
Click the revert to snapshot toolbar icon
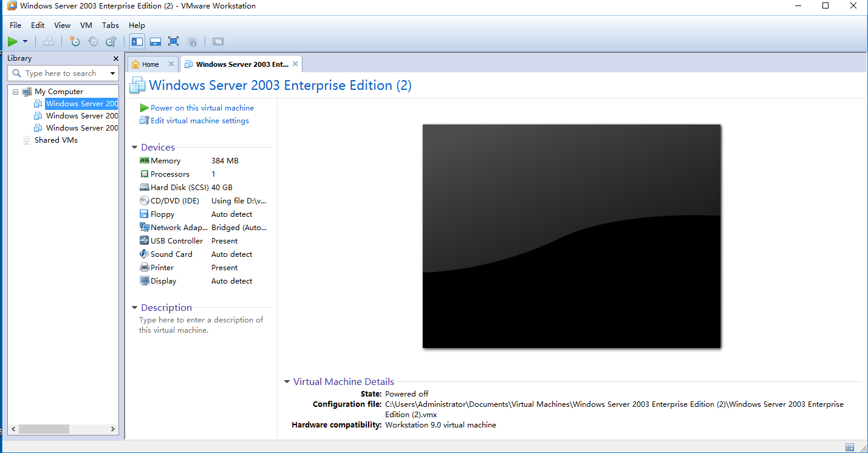pos(93,41)
